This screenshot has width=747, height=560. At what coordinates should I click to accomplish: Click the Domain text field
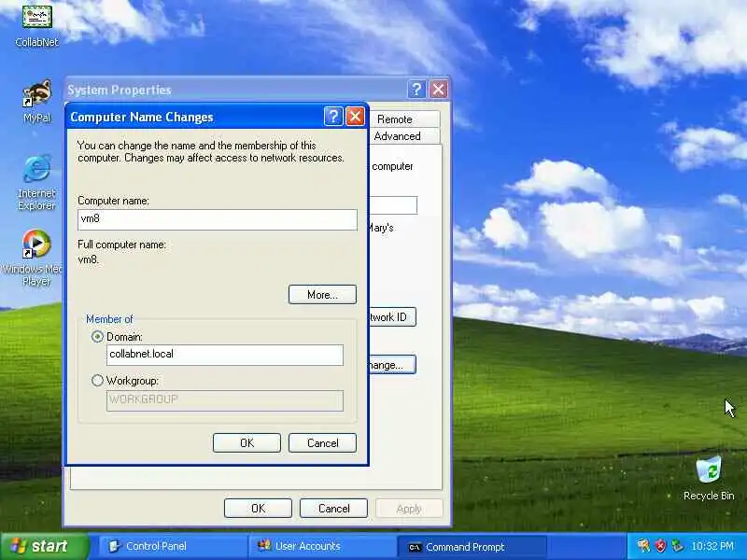click(x=225, y=355)
